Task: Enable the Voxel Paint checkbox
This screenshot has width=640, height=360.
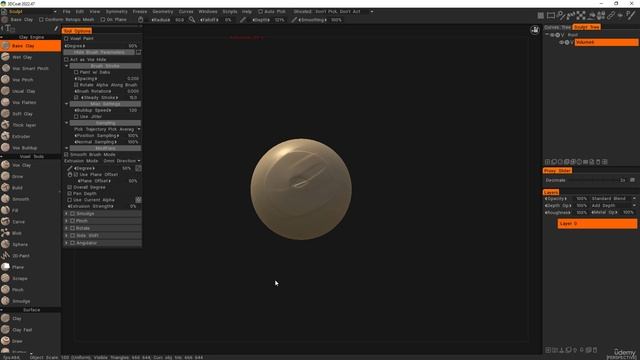Action: click(x=66, y=38)
